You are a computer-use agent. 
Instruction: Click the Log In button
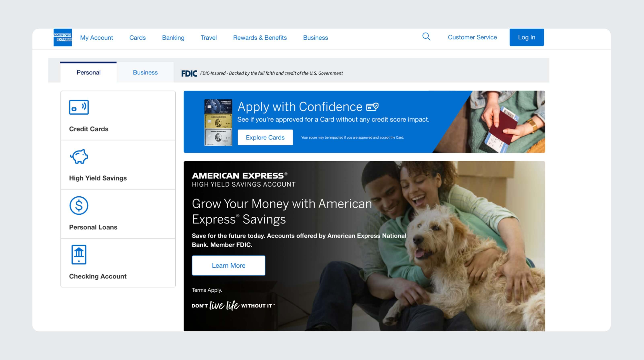[527, 37]
